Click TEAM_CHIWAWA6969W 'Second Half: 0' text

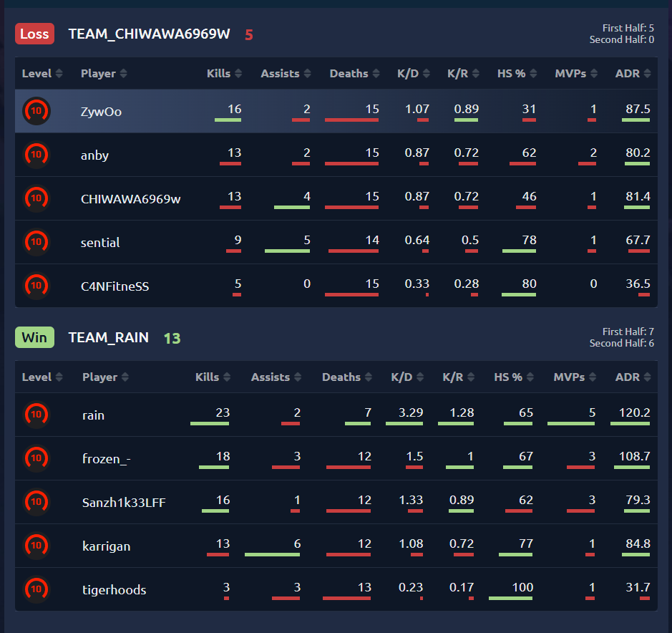(622, 39)
